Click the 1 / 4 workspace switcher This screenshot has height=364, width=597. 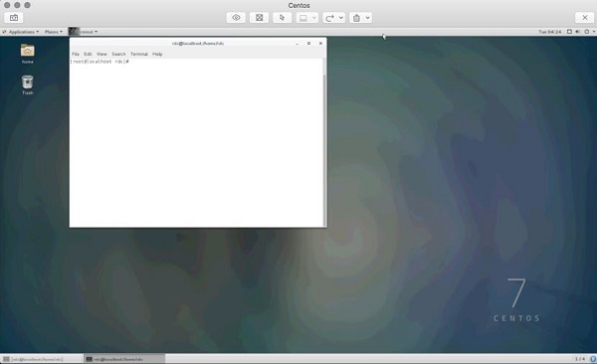(579, 359)
